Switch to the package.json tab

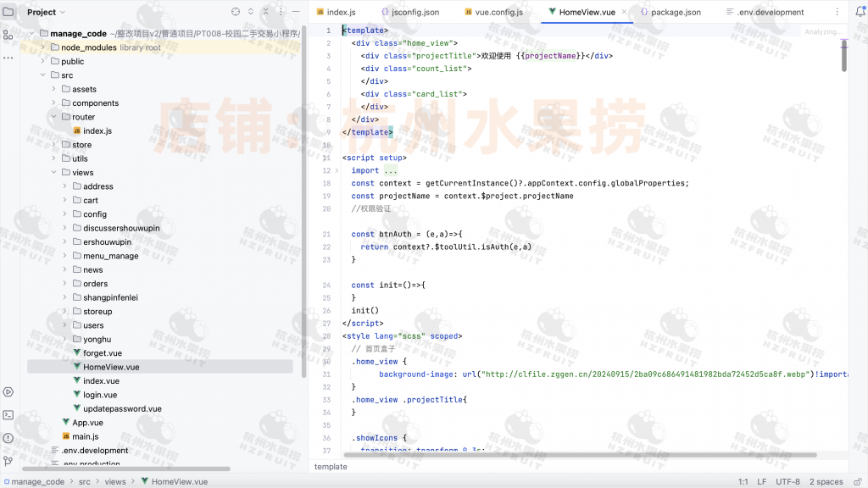(675, 12)
